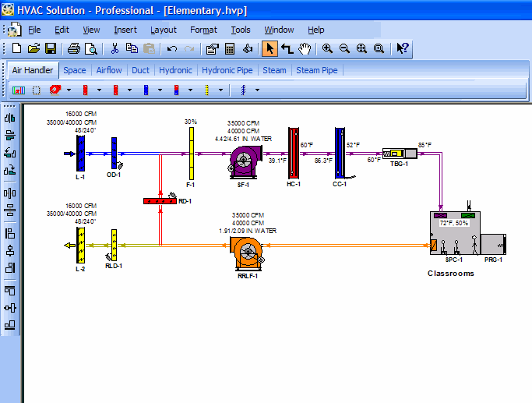Open the Tools menu

tap(240, 30)
